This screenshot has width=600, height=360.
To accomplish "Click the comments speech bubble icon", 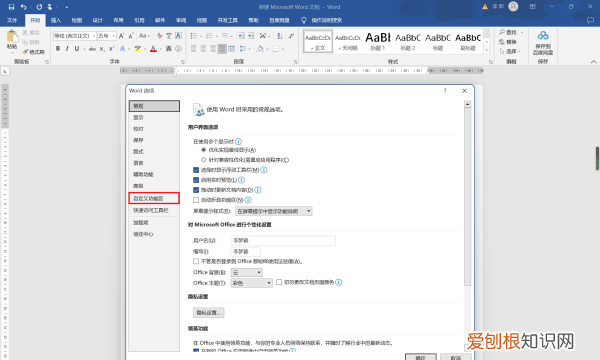I will pyautogui.click(x=590, y=20).
